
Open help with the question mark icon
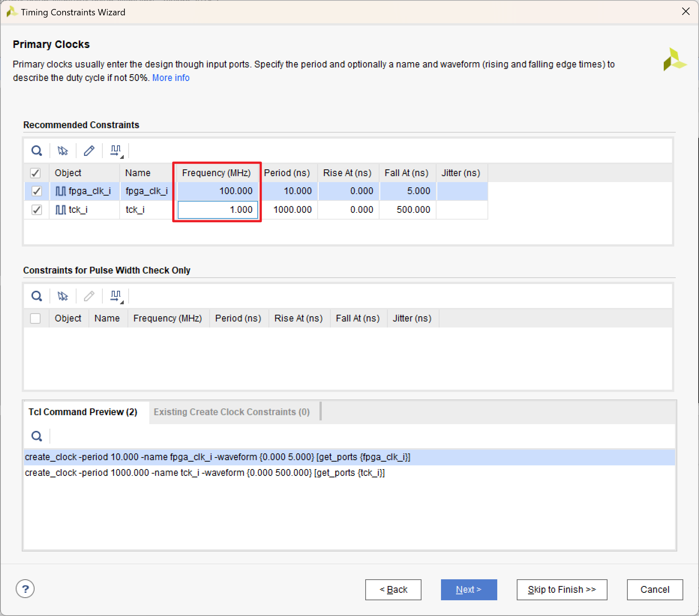coord(25,589)
